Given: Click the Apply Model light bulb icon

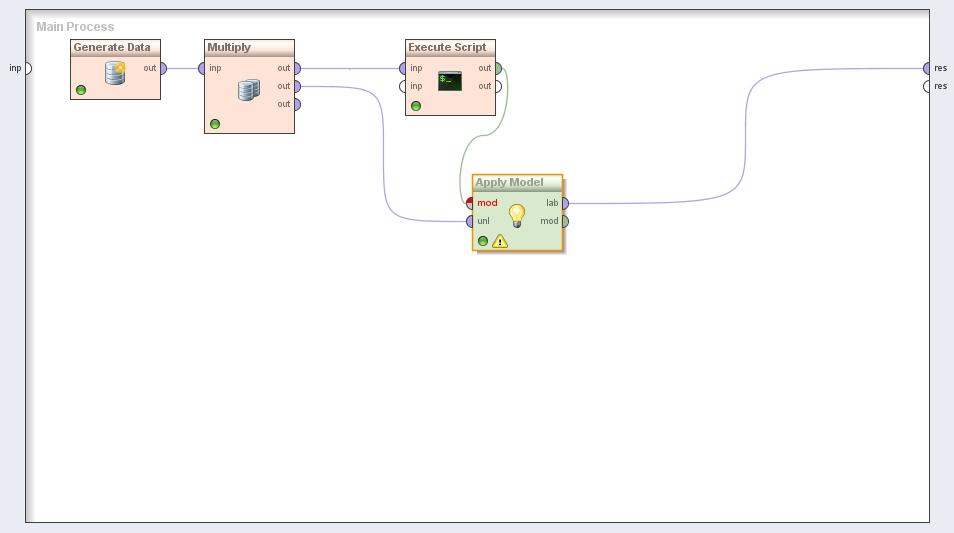Looking at the screenshot, I should point(517,215).
